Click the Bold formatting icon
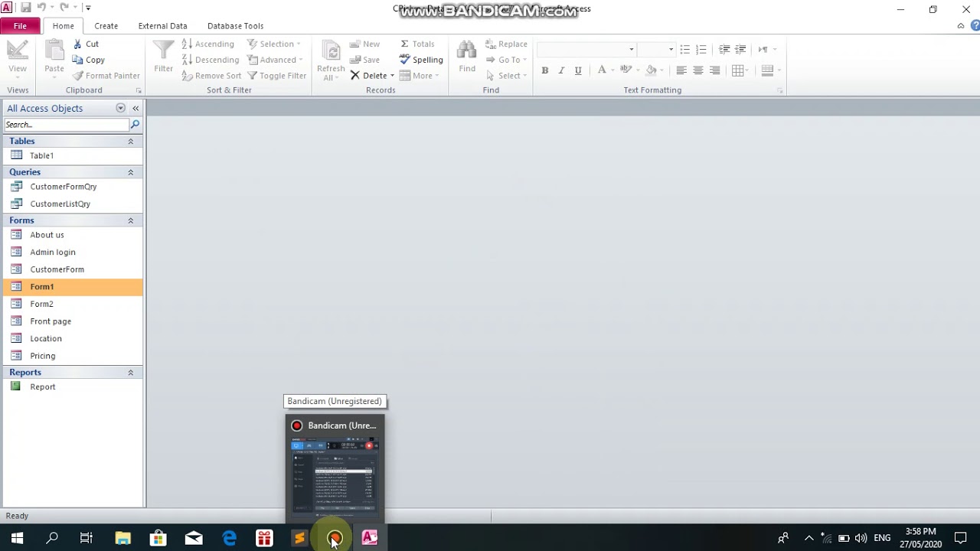The width and height of the screenshot is (980, 551). (544, 70)
